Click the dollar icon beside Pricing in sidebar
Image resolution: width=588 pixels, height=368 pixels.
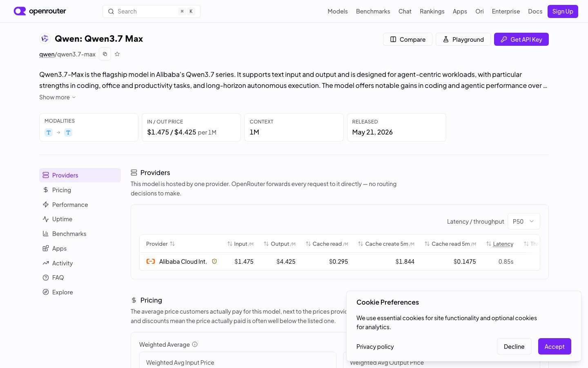pos(46,190)
